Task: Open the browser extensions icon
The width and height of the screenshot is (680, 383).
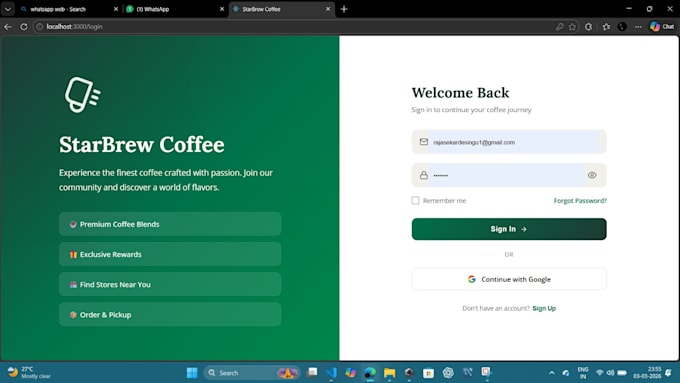Action: tap(588, 27)
